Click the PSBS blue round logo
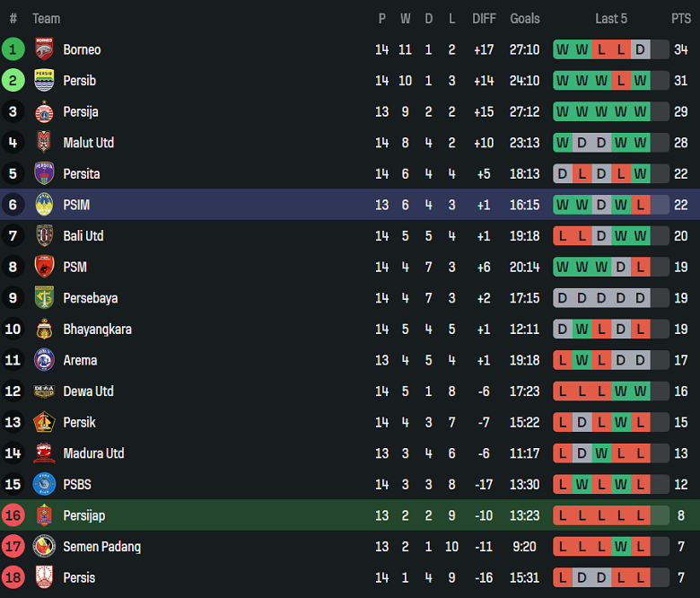 click(44, 485)
